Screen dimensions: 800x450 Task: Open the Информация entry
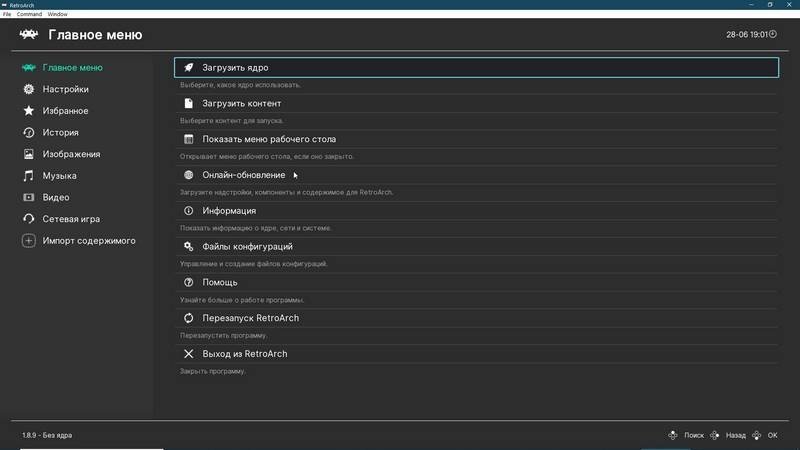[x=229, y=211]
